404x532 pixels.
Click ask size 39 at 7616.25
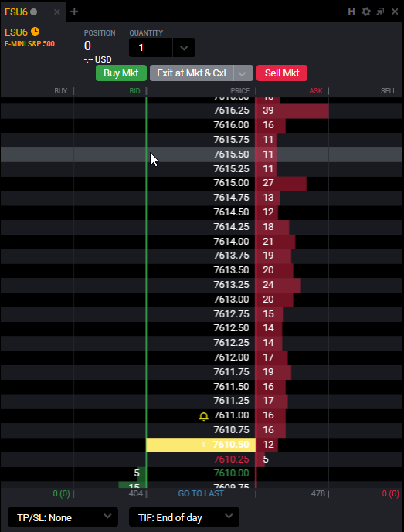click(268, 110)
